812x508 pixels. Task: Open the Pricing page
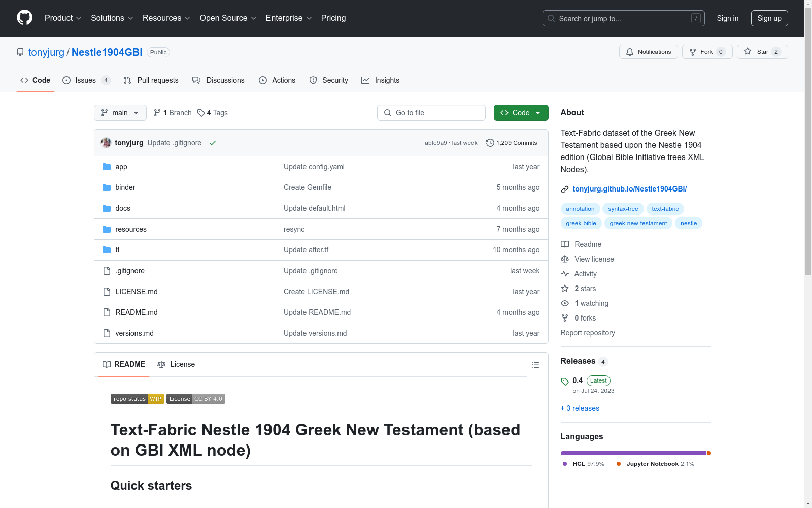coord(333,18)
